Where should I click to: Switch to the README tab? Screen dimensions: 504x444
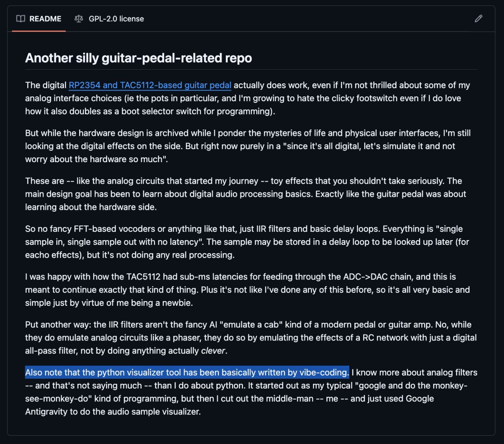click(x=45, y=18)
